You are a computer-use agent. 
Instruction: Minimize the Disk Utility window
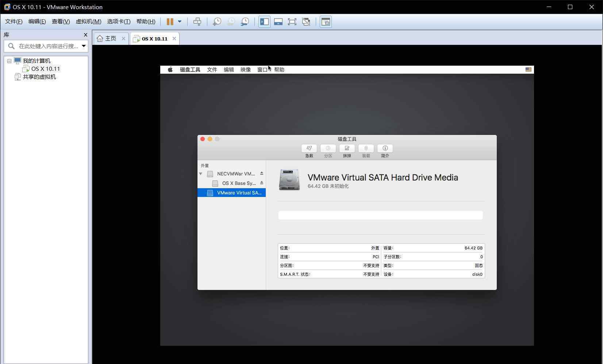coord(210,139)
